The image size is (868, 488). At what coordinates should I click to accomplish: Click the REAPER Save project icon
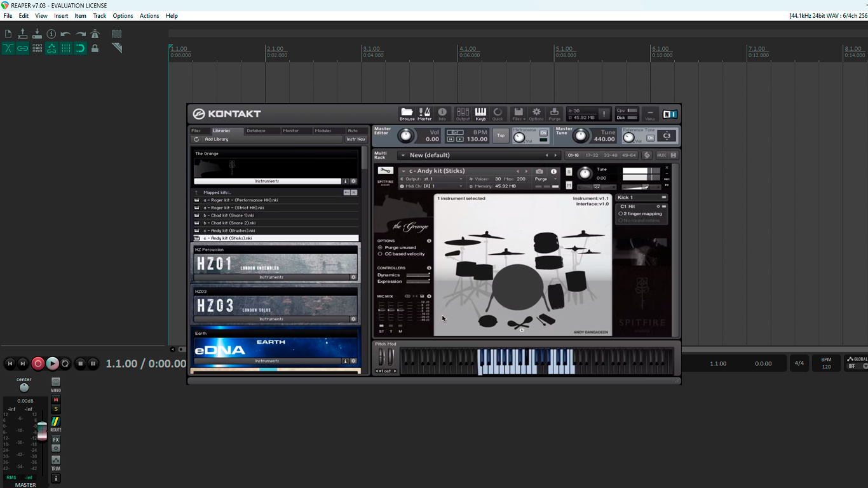coord(37,34)
